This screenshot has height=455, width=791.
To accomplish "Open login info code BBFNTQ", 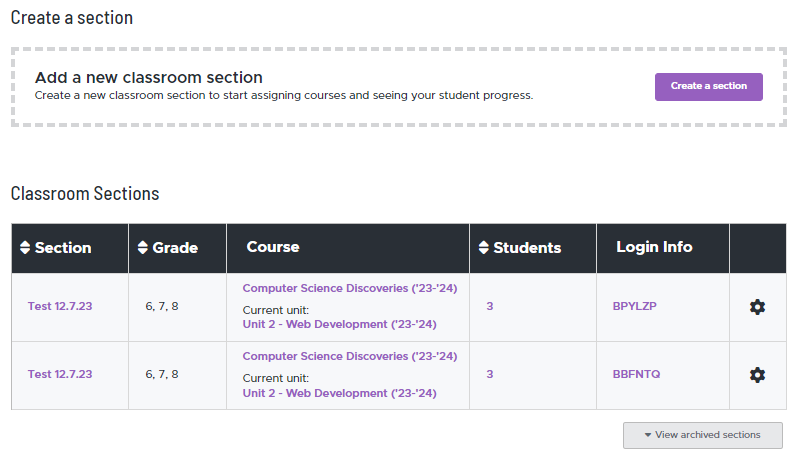I will pyautogui.click(x=636, y=374).
